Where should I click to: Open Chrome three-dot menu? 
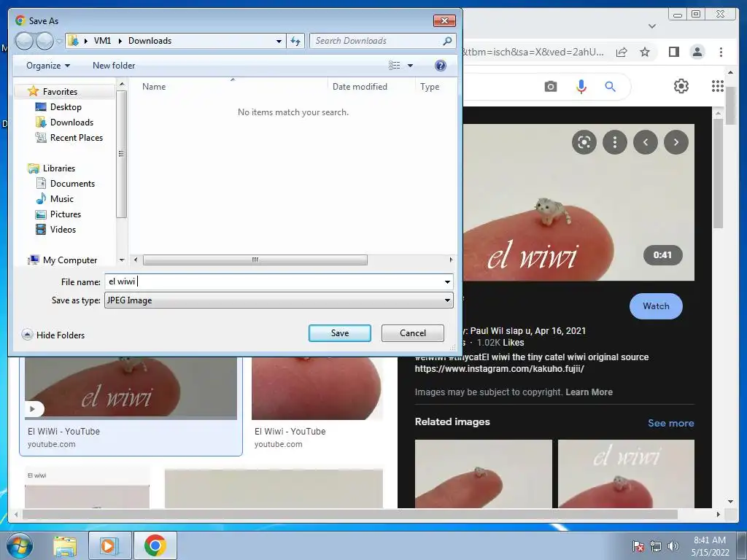[x=721, y=52]
